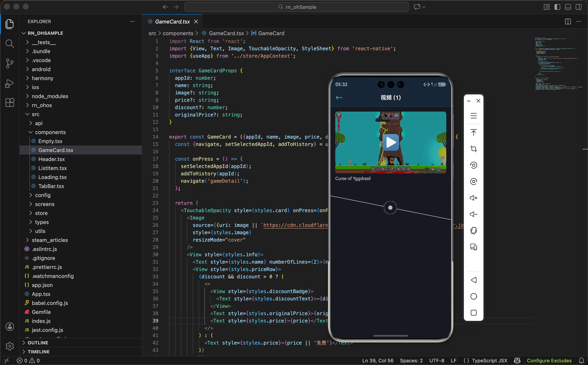Screen dimensions: 588x365
Task: Open Header.tsx file
Action: point(81,159)
